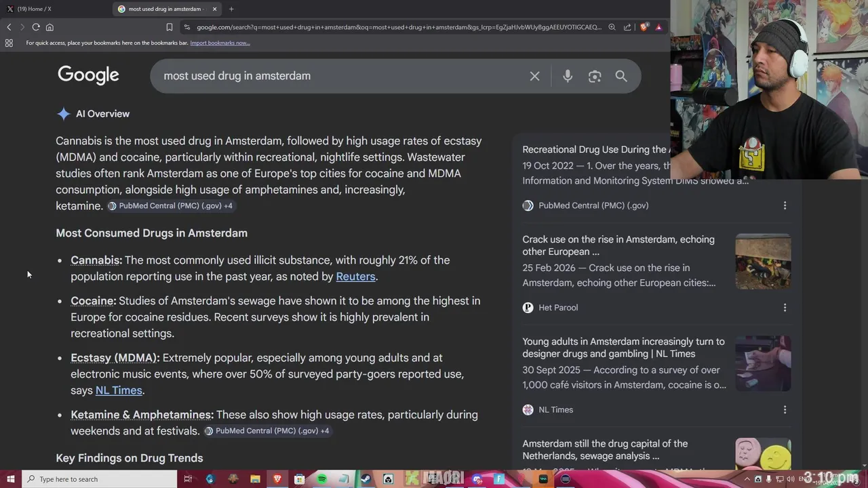Click 'Key Findings on Drug Trends' heading
This screenshot has height=488, width=868.
pos(130,458)
